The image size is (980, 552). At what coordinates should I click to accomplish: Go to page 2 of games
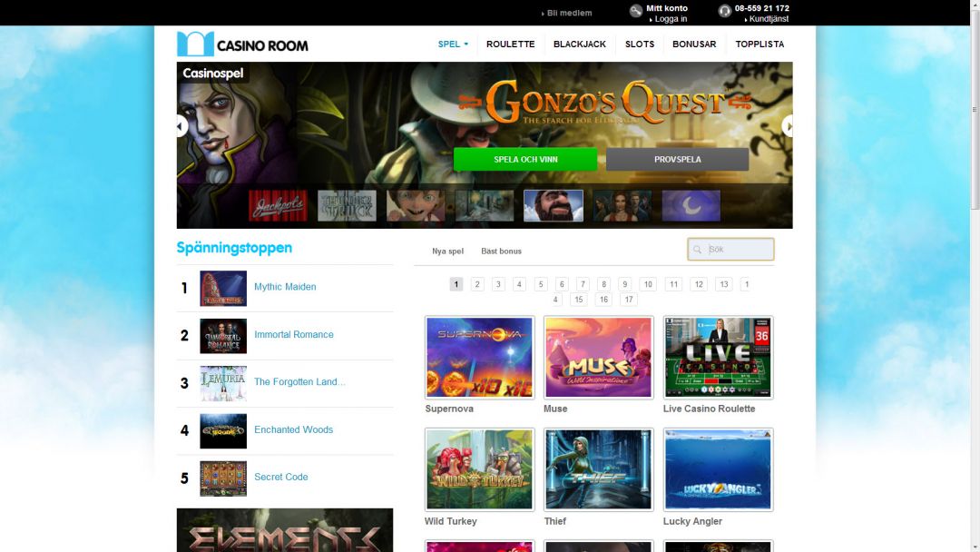(x=477, y=284)
